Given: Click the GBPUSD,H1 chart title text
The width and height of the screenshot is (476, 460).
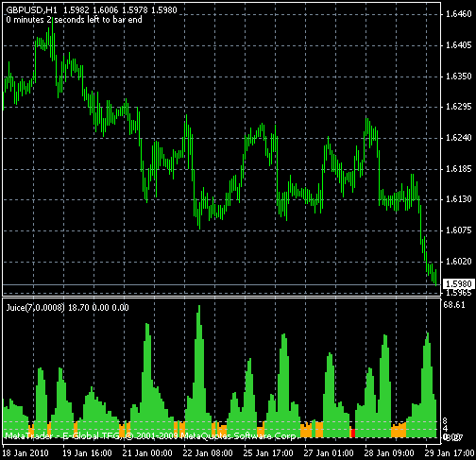Looking at the screenshot, I should coord(32,10).
